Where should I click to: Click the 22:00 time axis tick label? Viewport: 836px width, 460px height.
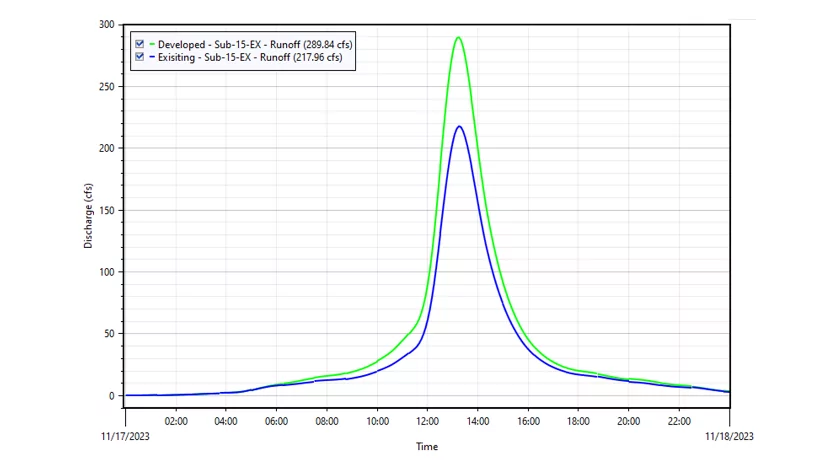(679, 422)
